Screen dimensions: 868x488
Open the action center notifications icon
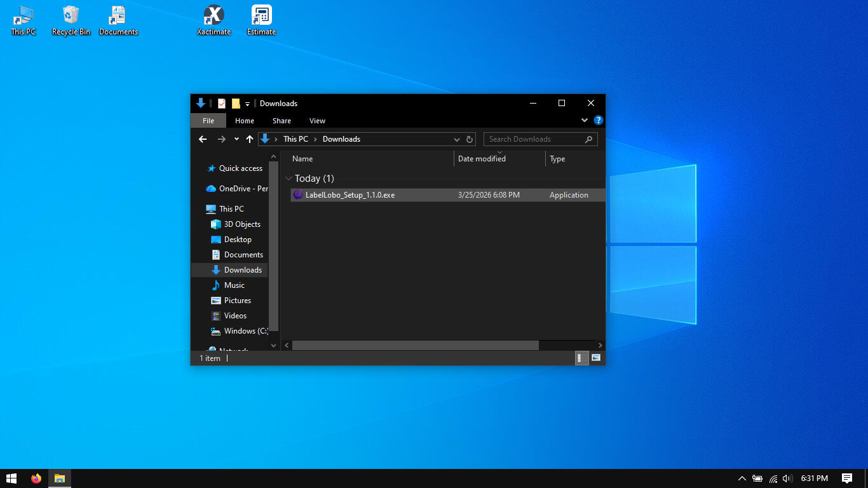(846, 478)
